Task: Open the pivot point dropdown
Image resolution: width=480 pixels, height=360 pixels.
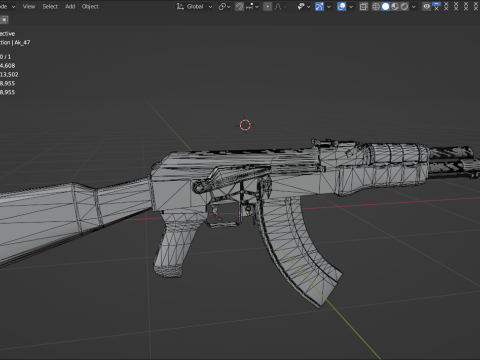Action: pos(224,6)
